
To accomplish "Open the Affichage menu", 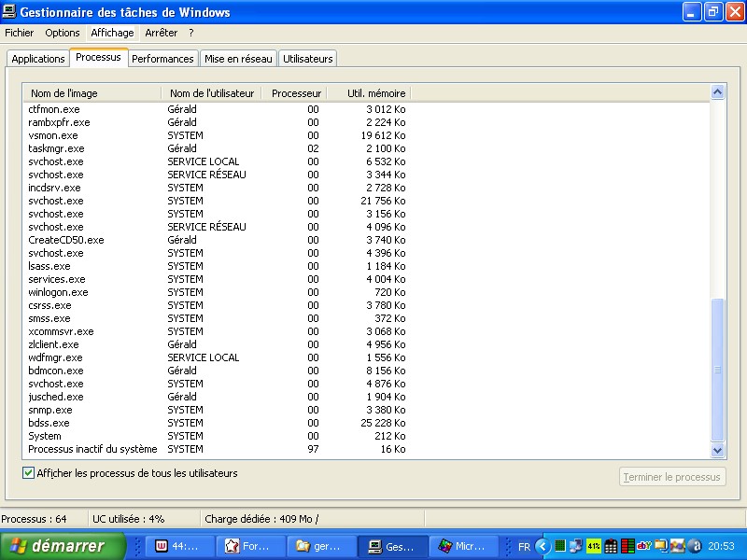I will point(112,33).
